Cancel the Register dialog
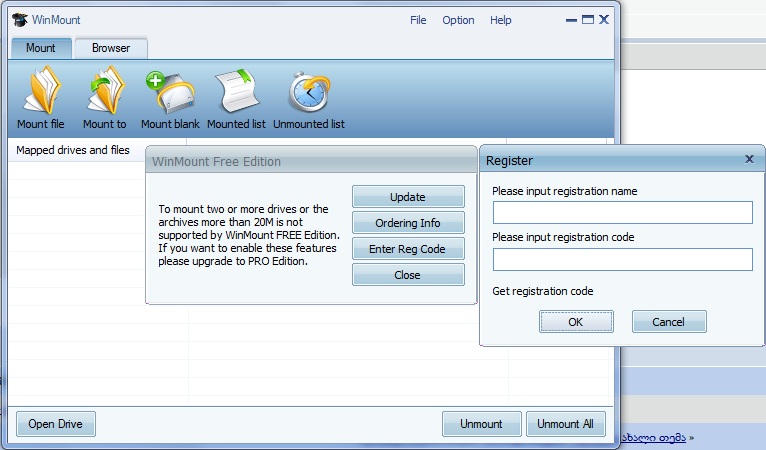766x450 pixels. coord(669,322)
